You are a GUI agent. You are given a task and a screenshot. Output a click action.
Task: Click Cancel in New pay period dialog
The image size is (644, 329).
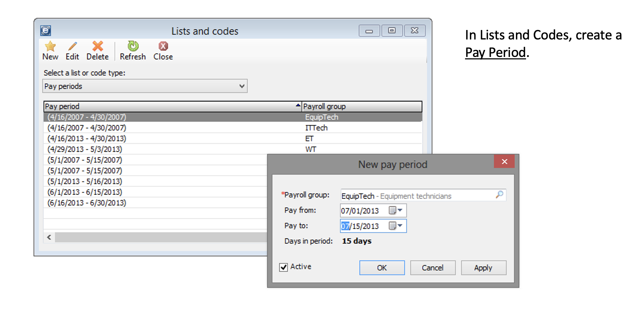tap(433, 268)
